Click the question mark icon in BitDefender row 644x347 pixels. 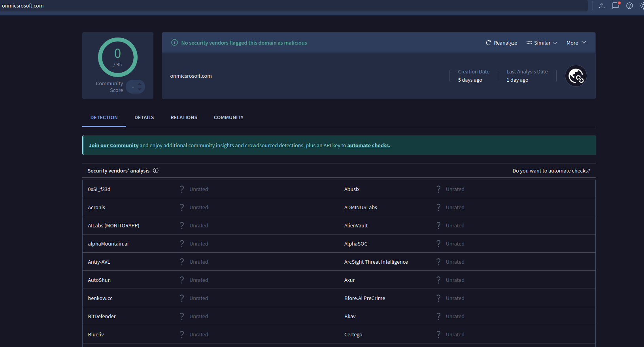pyautogui.click(x=182, y=316)
